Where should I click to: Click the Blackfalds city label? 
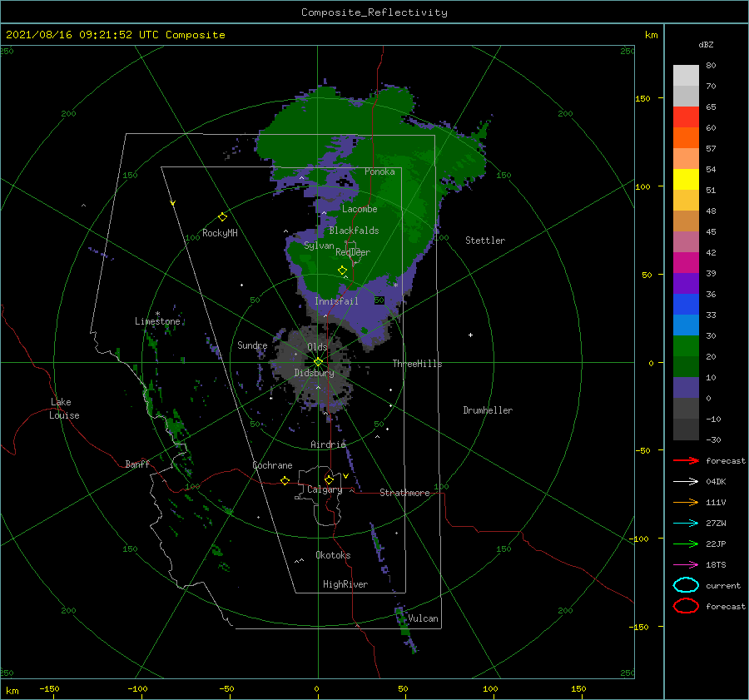point(354,231)
